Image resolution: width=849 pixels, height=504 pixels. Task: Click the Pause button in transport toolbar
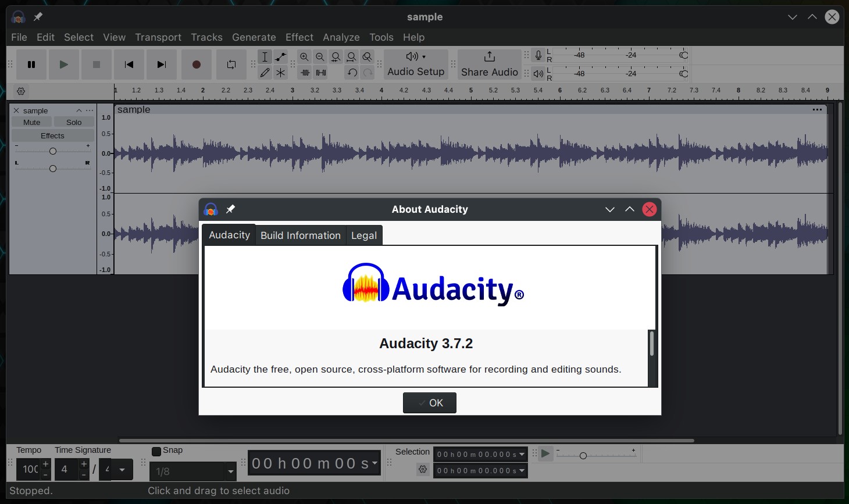[31, 65]
